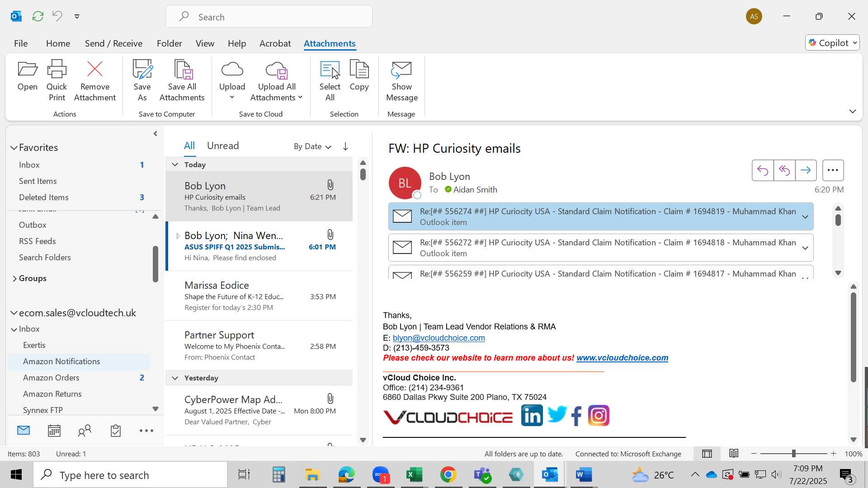
Task: Show Message in reading pane
Action: pos(402,80)
